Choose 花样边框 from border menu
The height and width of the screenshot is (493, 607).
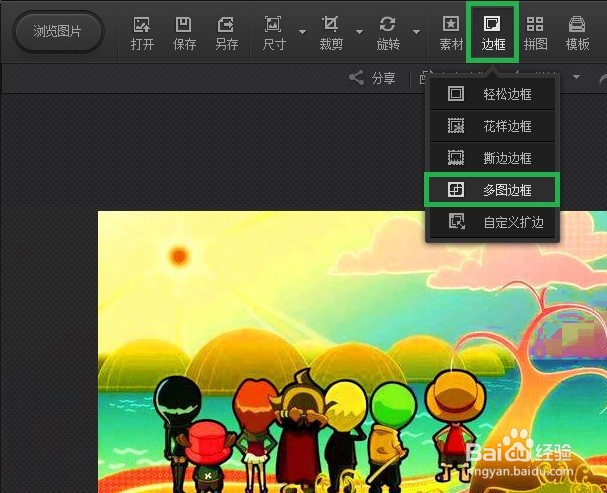pyautogui.click(x=492, y=126)
